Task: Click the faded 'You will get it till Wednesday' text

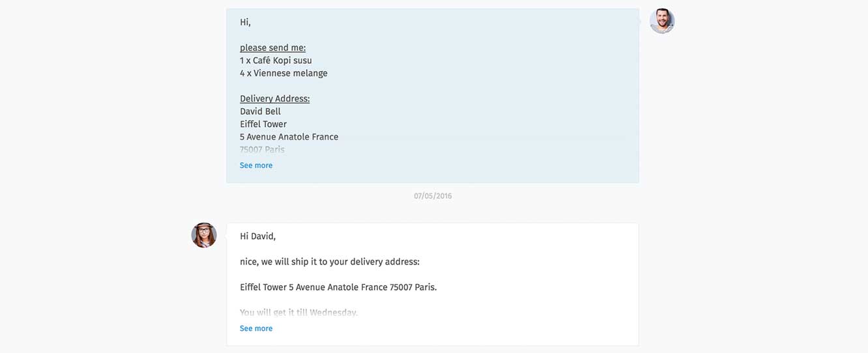Action: tap(298, 313)
